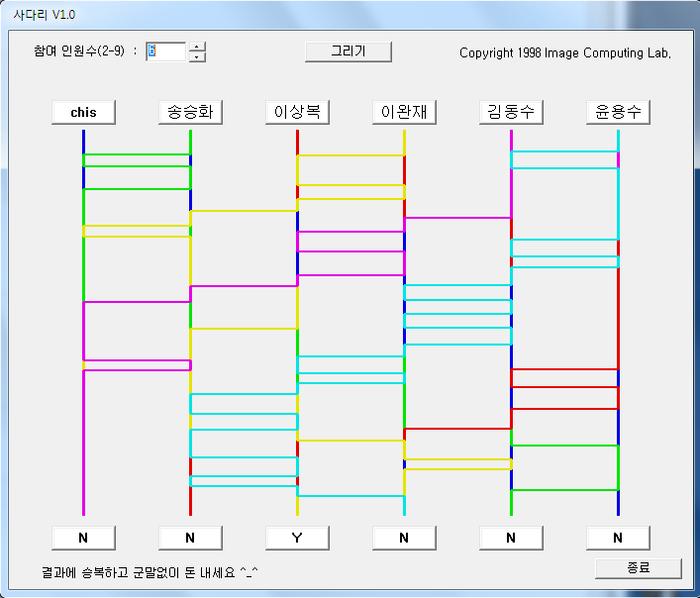This screenshot has width=700, height=598.
Task: Click the 그리기 draw button
Action: pyautogui.click(x=349, y=51)
